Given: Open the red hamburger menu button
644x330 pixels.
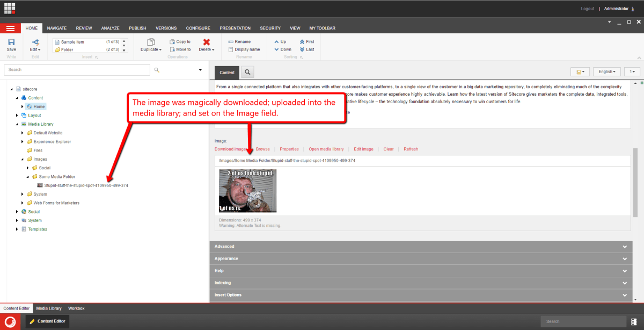Looking at the screenshot, I should point(10,28).
